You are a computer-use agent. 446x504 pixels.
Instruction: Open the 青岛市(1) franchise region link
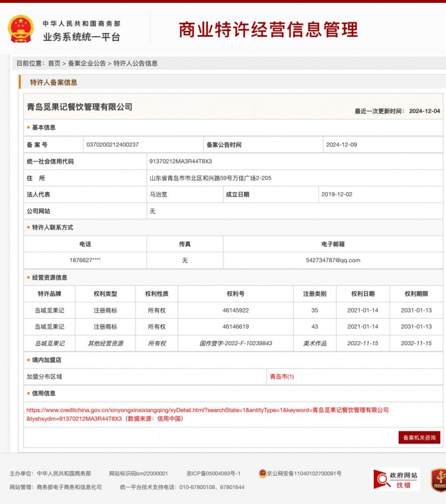[x=282, y=377]
